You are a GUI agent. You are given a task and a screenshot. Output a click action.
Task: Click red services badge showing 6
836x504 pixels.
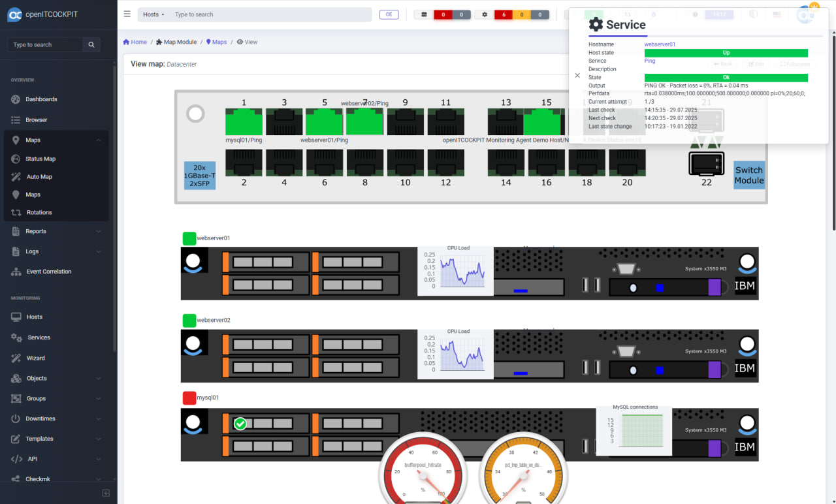tap(504, 14)
